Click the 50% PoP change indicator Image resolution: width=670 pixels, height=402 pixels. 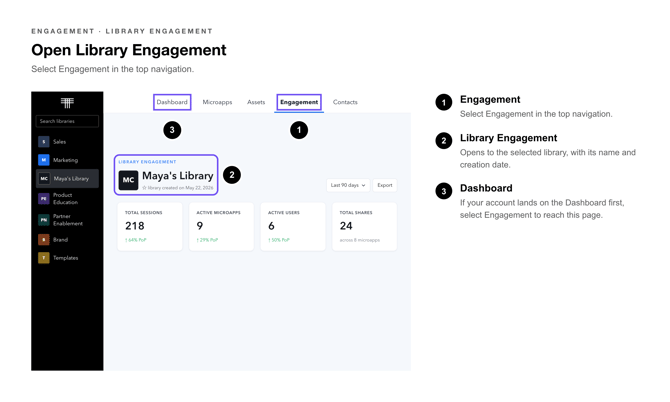279,240
